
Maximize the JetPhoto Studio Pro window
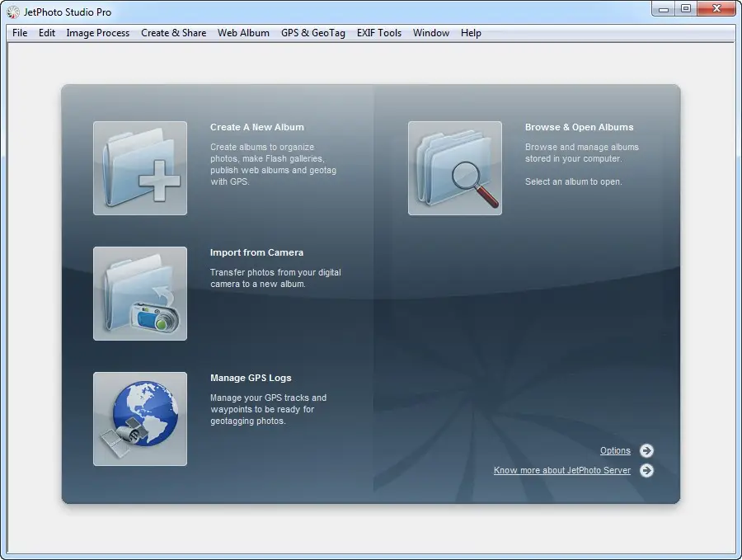tap(686, 9)
